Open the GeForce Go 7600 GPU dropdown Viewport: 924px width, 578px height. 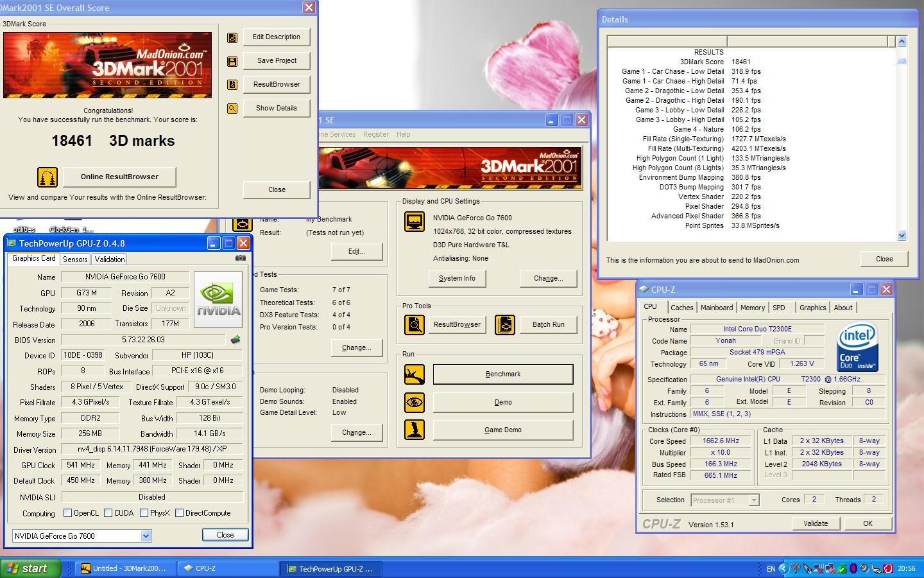click(146, 536)
